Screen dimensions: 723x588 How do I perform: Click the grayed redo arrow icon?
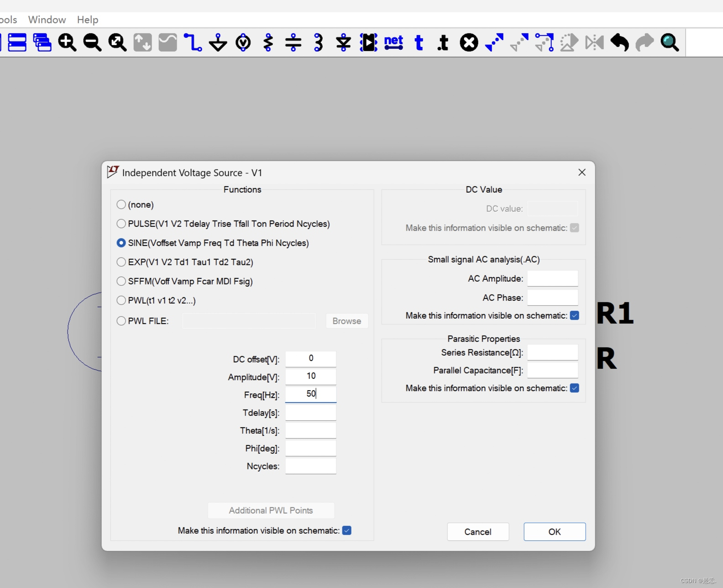point(644,42)
